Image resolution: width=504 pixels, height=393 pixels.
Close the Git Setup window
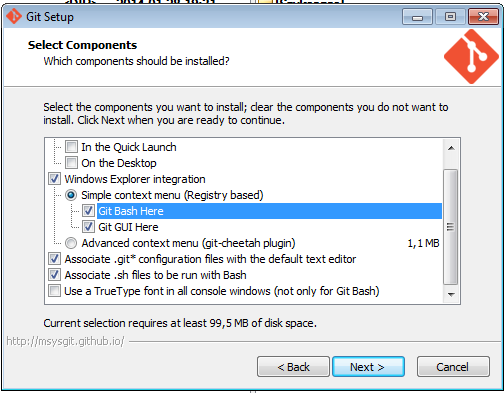483,17
